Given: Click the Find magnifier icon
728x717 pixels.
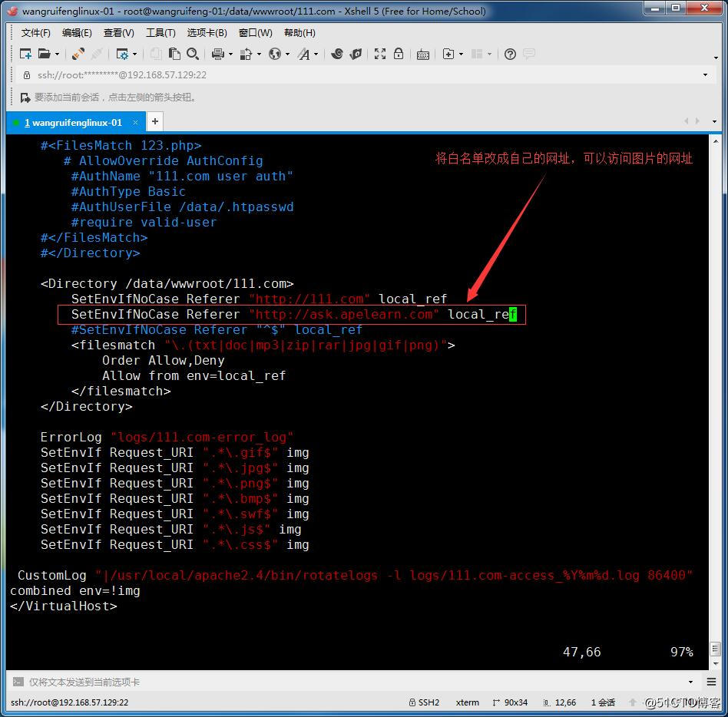Looking at the screenshot, I should coord(193,54).
